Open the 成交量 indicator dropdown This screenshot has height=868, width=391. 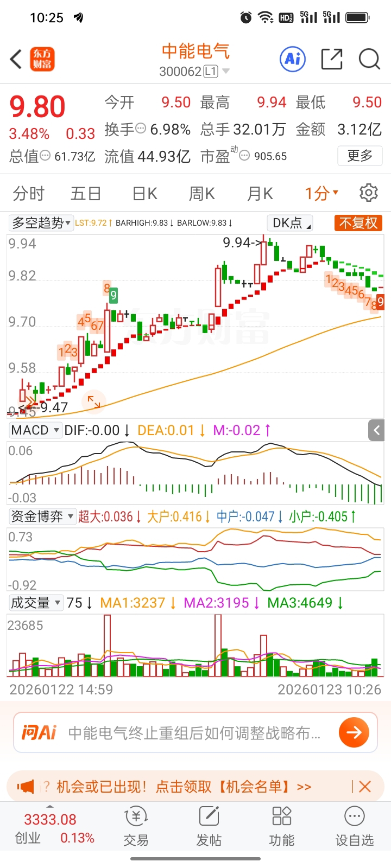[x=36, y=603]
